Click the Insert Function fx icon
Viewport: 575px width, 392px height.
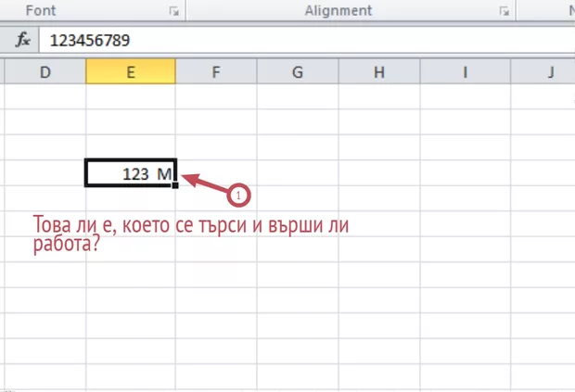(x=23, y=40)
